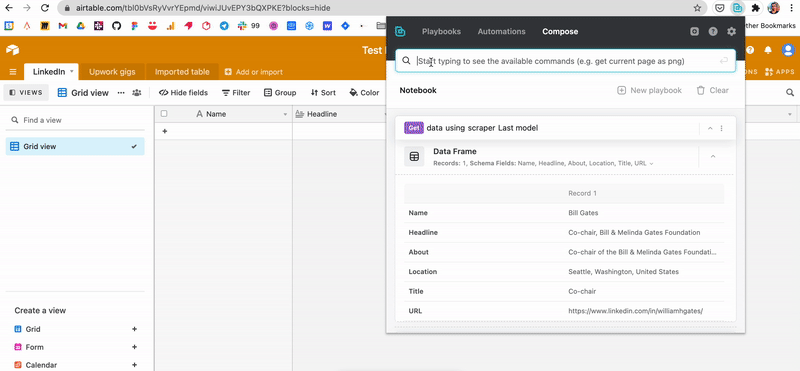Screen dimensions: 800x371
Task: Click the Airtable search magnifier icon
Action: pos(790,92)
